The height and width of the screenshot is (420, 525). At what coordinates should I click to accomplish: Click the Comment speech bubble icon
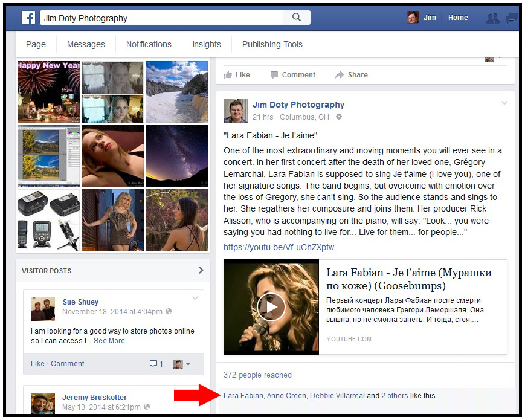point(274,75)
